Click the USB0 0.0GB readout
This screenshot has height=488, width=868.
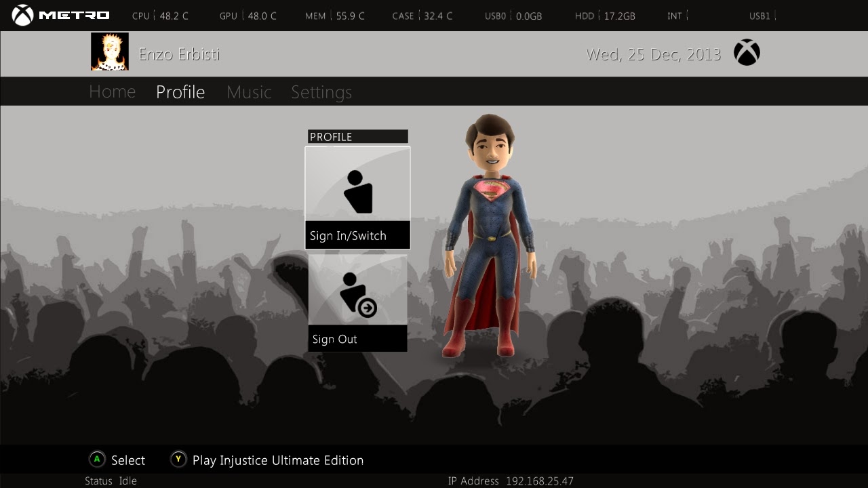[513, 16]
